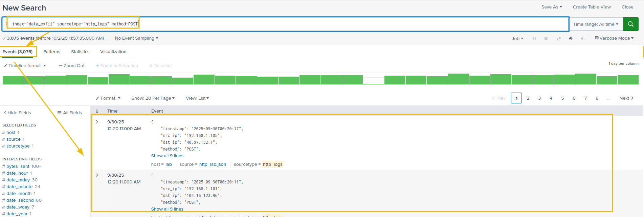Screen dimensions: 644x217
Task: Open the All Fields list
Action: click(x=69, y=113)
